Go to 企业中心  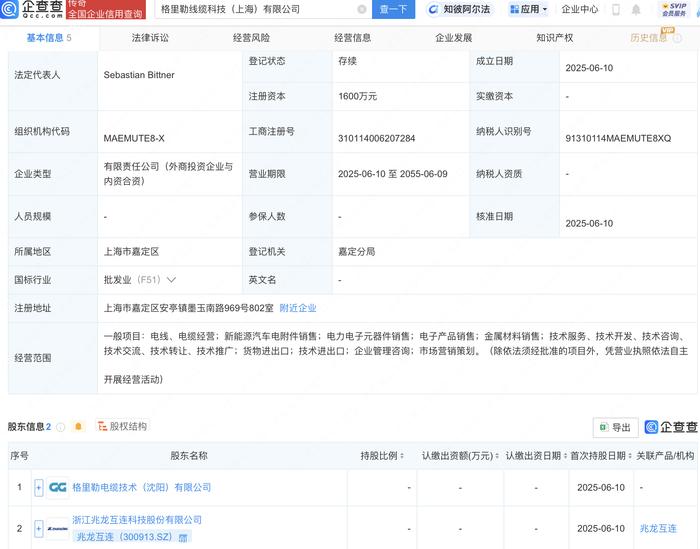(x=579, y=9)
